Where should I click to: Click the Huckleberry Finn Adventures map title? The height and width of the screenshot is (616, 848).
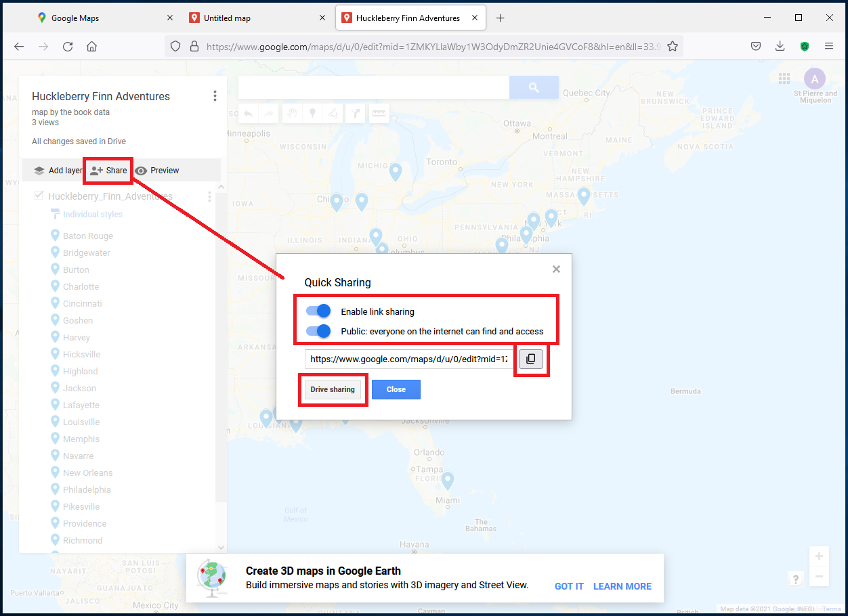click(x=101, y=96)
